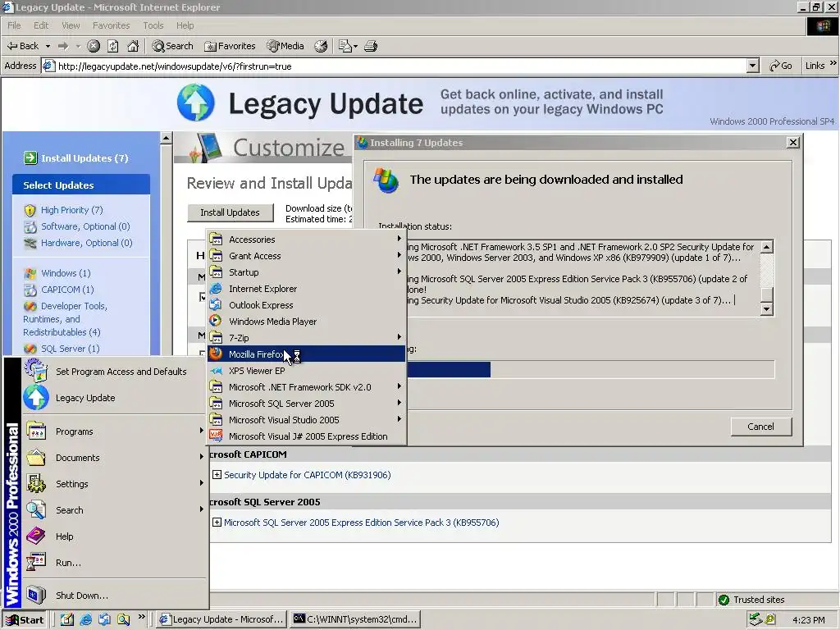Click the Stop loading icon
This screenshot has height=630, width=840.
94,46
